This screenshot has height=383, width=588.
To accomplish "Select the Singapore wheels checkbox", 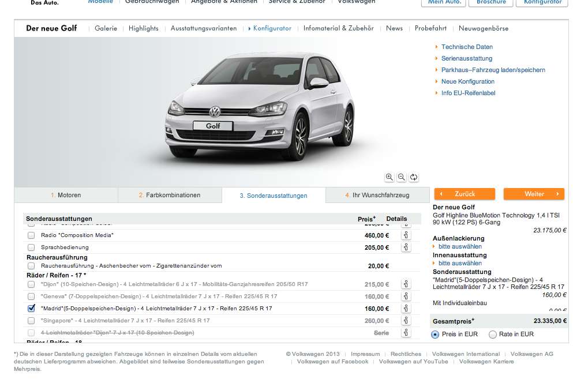I will click(31, 321).
